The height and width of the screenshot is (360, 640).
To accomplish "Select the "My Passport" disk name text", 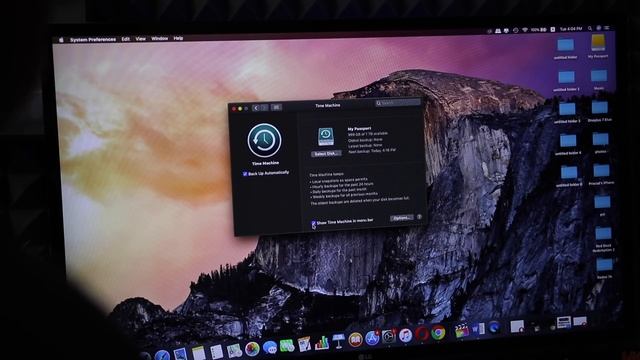I will tap(359, 129).
